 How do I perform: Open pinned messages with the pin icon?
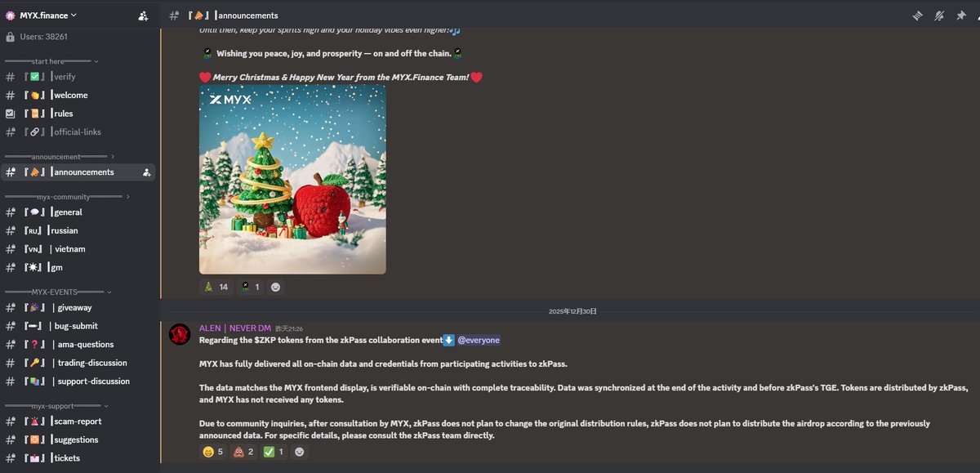point(961,15)
